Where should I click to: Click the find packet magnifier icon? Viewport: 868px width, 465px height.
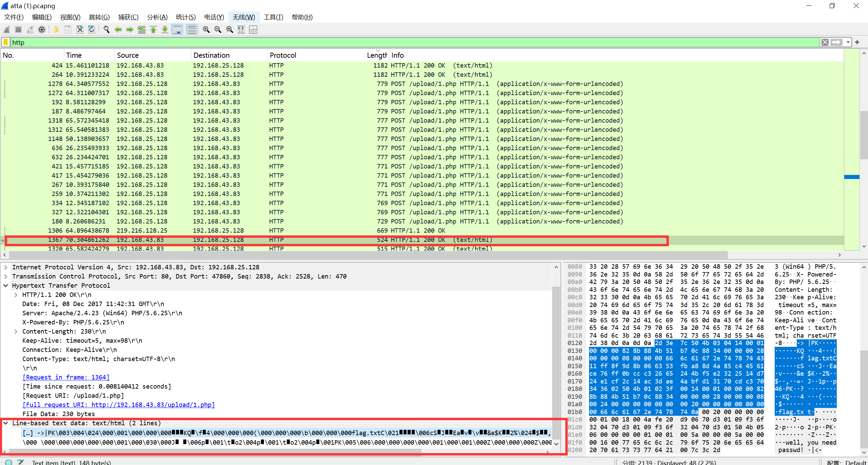pyautogui.click(x=106, y=30)
